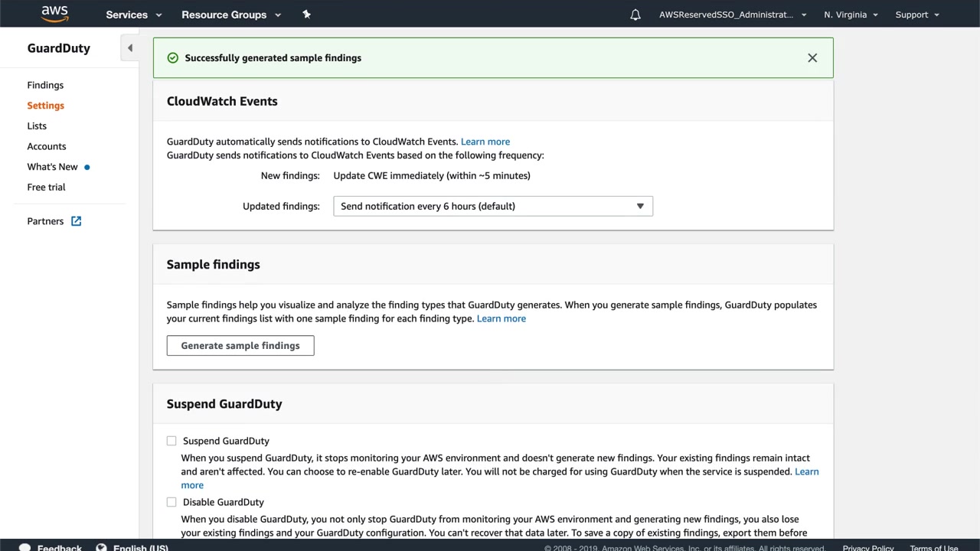Dismiss the success banner with X
Image resolution: width=980 pixels, height=551 pixels.
coord(812,58)
